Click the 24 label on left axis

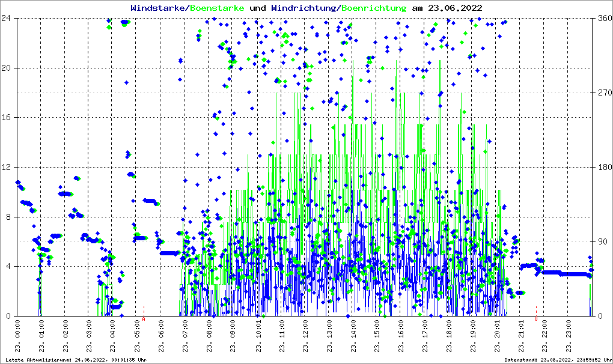pyautogui.click(x=8, y=18)
